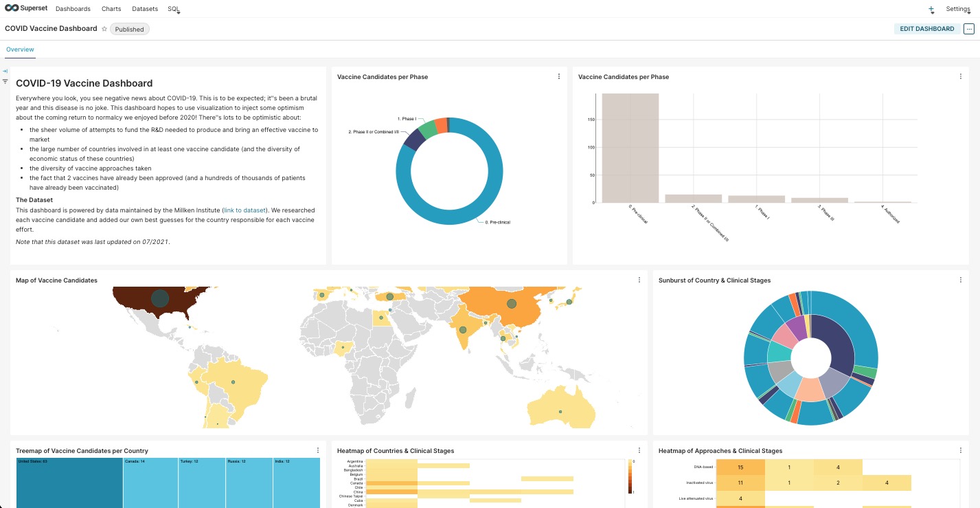980x508 pixels.
Task: Select the filter icon in left sidebar
Action: [5, 81]
